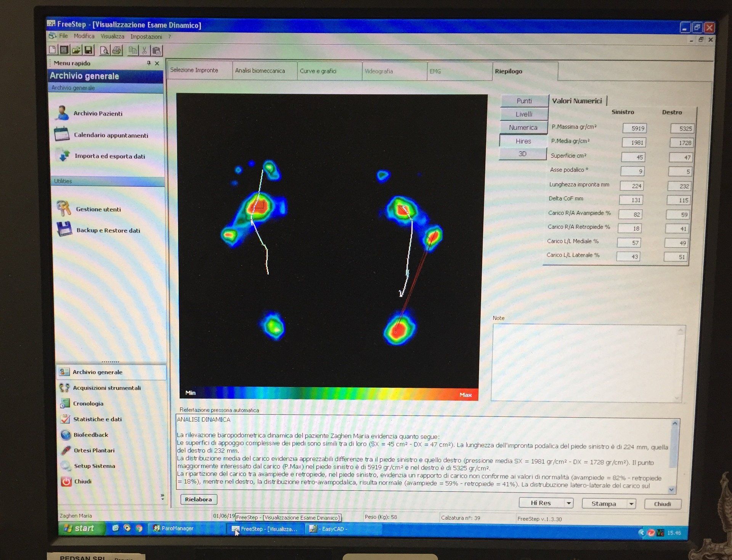Open Backup e Restore dati
The width and height of the screenshot is (732, 560).
pyautogui.click(x=99, y=230)
